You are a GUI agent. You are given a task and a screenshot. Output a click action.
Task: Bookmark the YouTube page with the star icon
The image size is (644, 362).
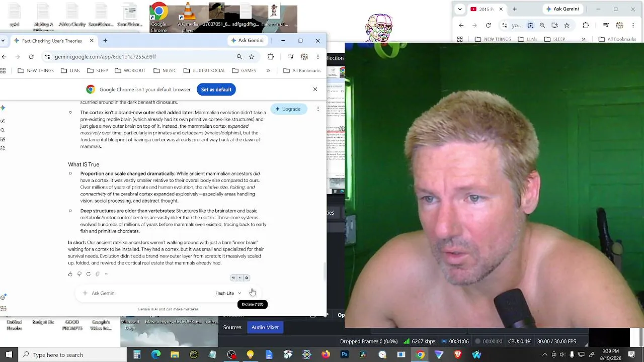coord(567,25)
